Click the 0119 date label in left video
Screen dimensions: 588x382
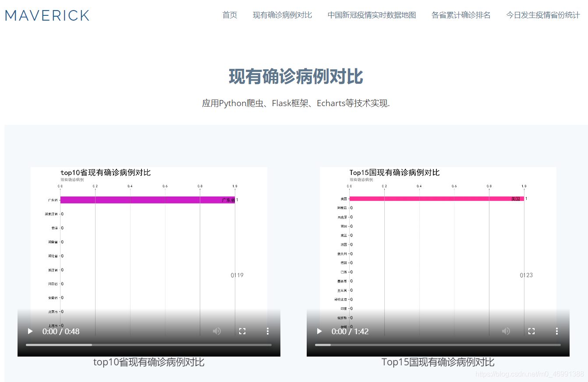pyautogui.click(x=237, y=275)
